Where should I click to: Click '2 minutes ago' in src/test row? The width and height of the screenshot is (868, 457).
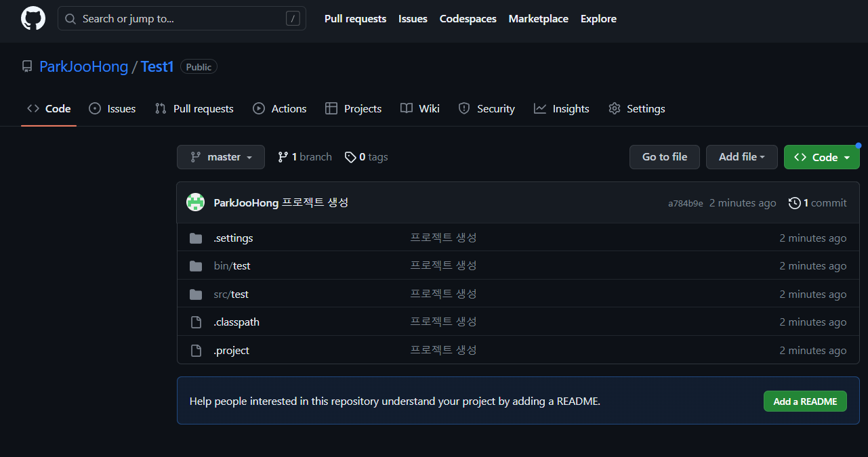[x=813, y=295]
